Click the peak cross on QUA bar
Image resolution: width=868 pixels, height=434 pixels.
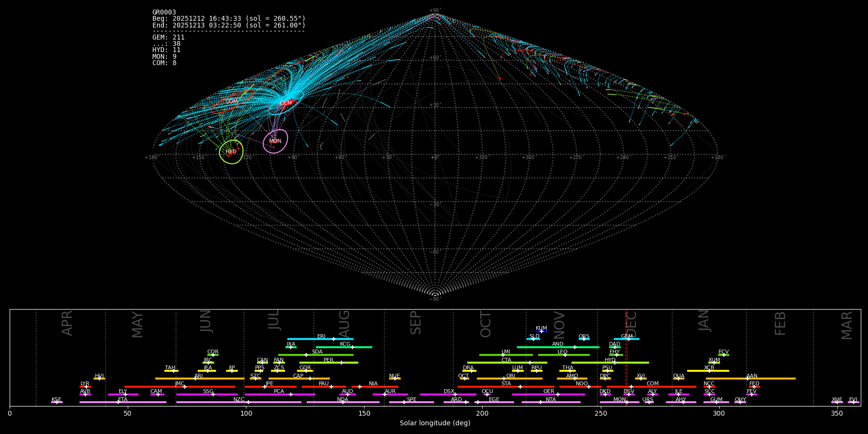(x=678, y=379)
